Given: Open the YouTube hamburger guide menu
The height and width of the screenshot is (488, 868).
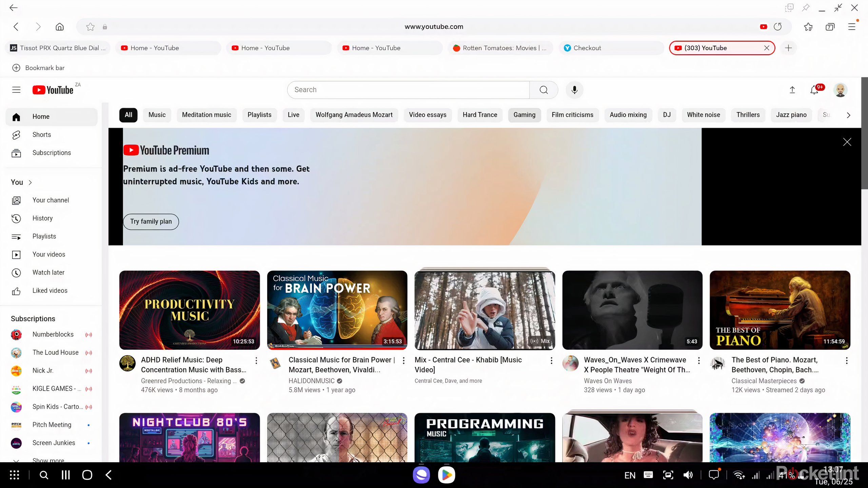Looking at the screenshot, I should [x=16, y=90].
